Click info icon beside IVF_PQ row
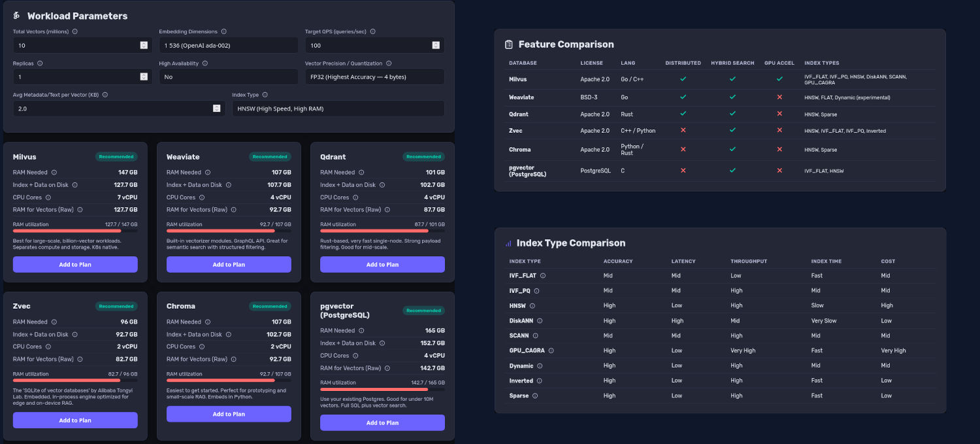The height and width of the screenshot is (444, 980). pos(537,291)
